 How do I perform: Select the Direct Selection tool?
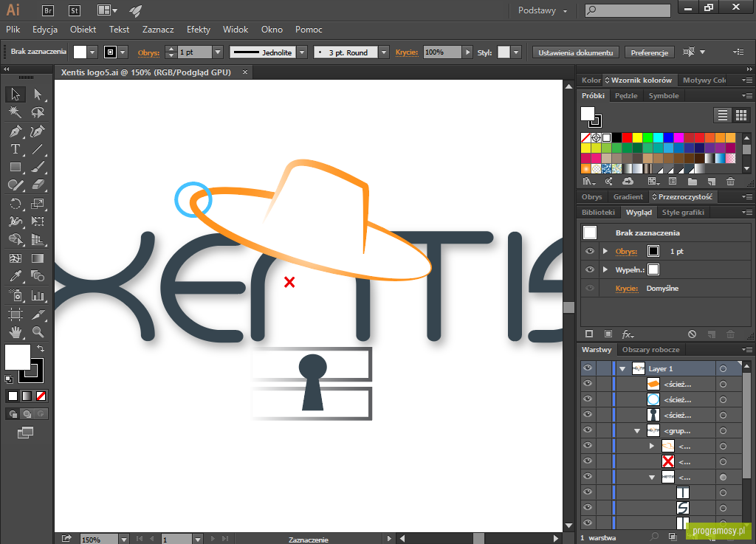click(38, 94)
